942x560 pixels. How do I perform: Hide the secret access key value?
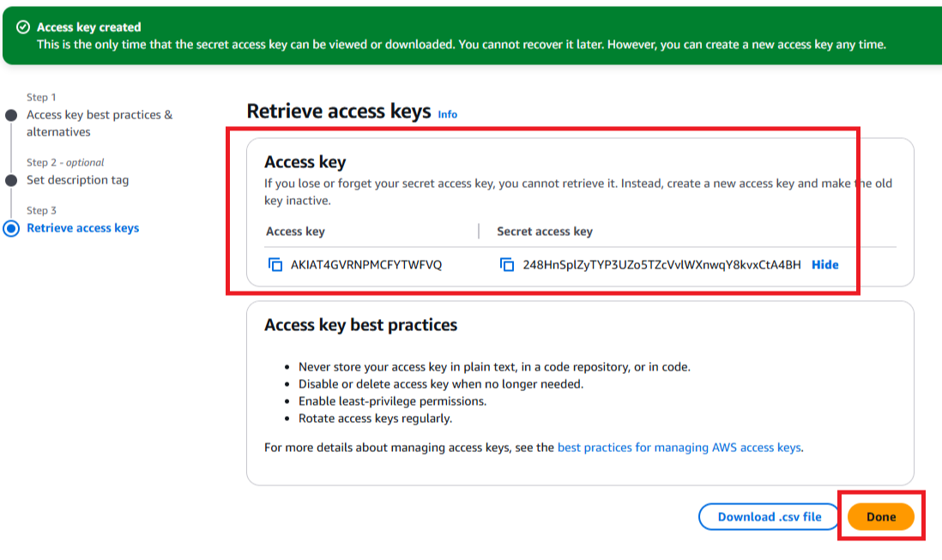coord(824,265)
